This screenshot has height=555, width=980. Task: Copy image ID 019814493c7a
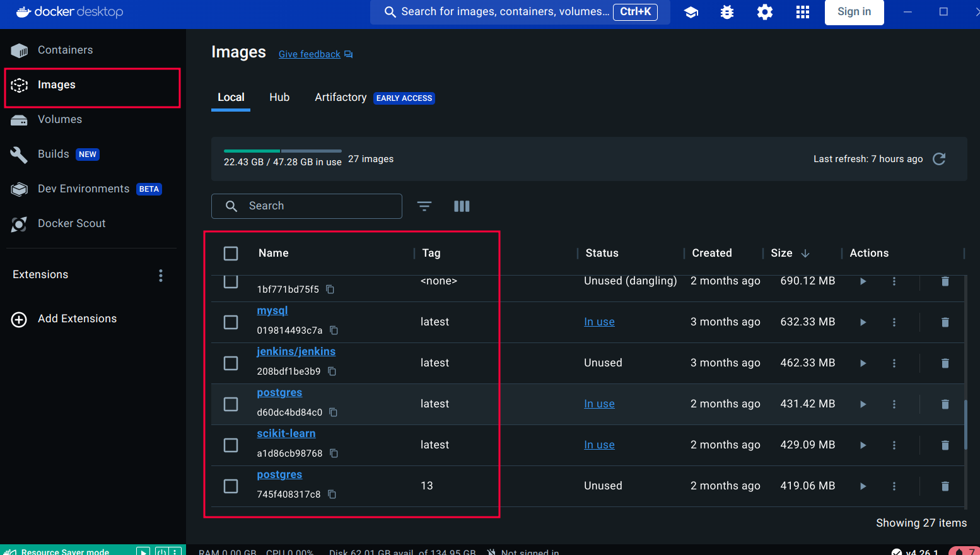pyautogui.click(x=334, y=330)
